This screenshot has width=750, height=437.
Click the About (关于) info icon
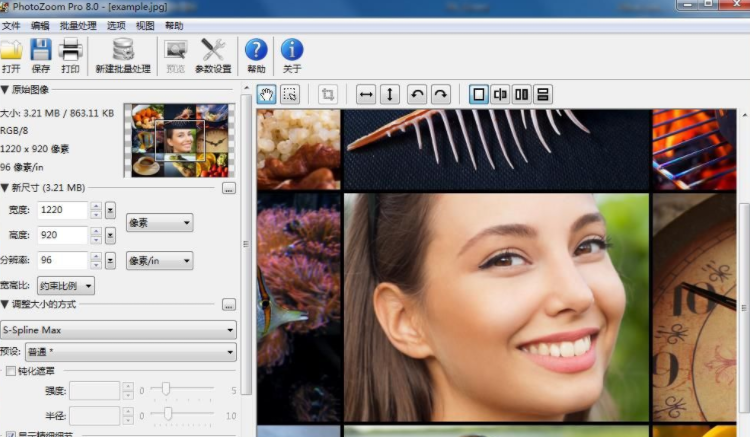point(292,50)
